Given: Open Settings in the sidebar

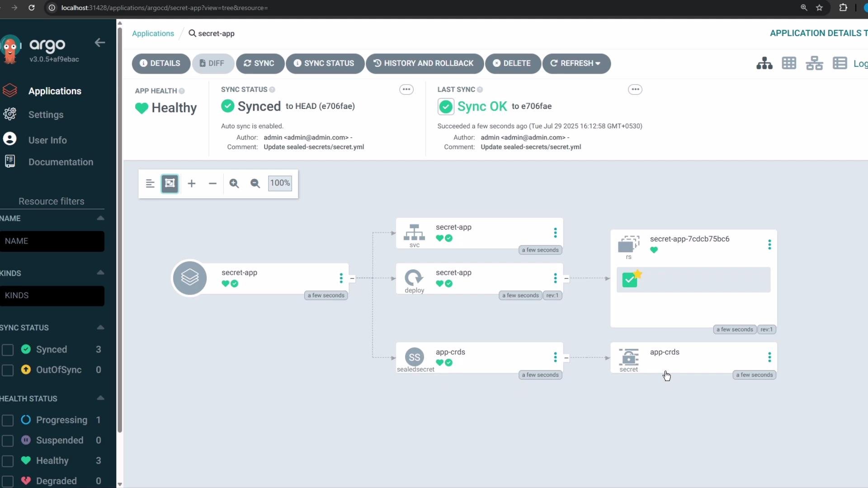Looking at the screenshot, I should pos(46,115).
